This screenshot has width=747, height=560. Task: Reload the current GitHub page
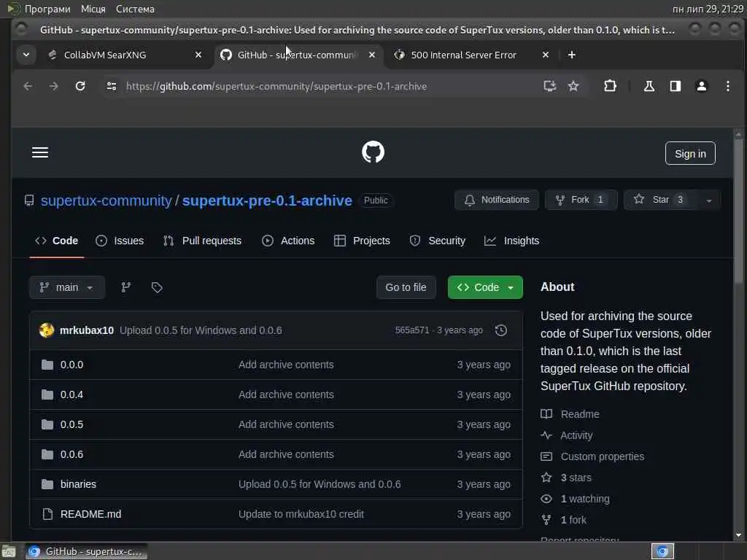tap(80, 86)
